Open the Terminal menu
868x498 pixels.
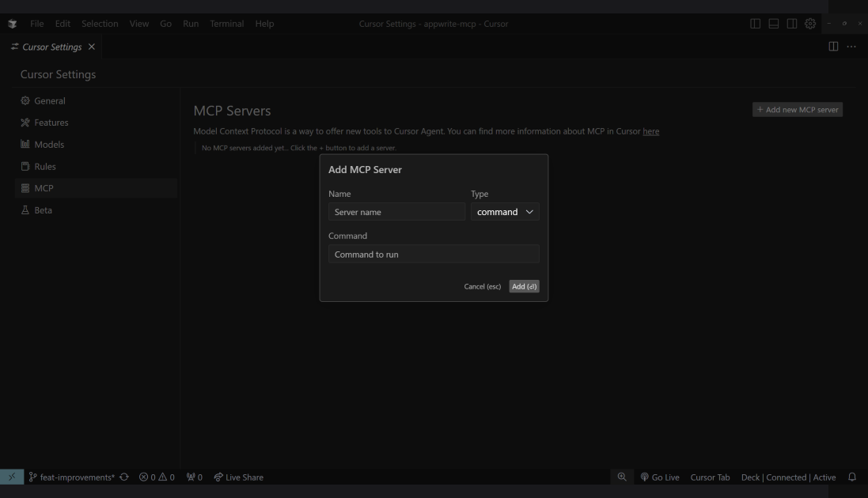click(x=227, y=24)
